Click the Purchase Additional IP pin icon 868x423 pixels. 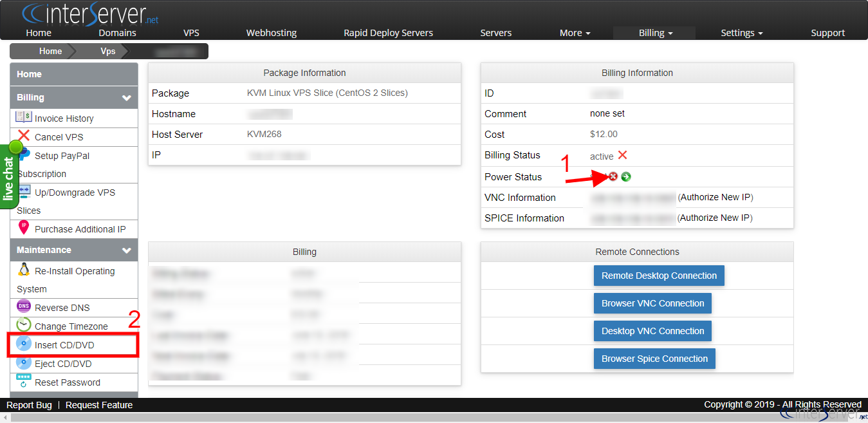[x=24, y=227]
